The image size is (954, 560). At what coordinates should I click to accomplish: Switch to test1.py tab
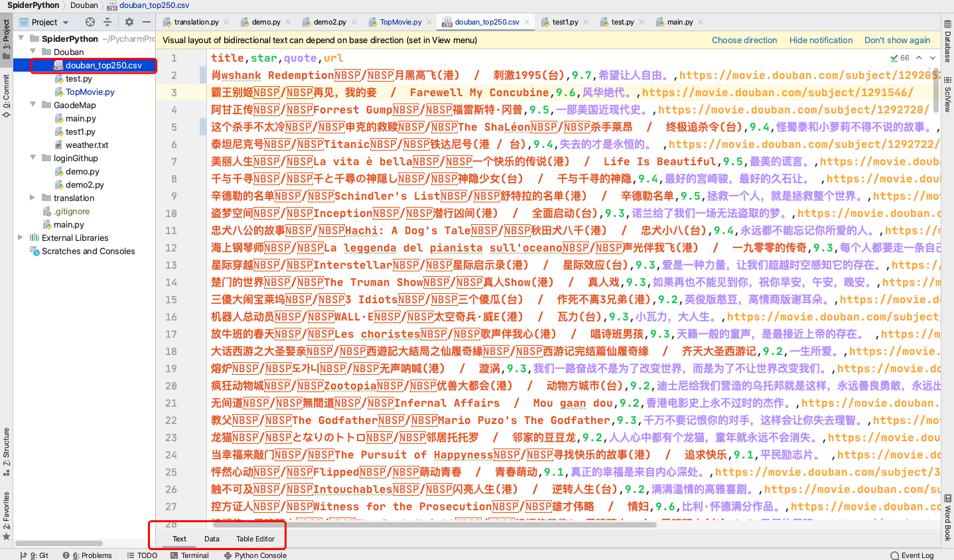click(x=565, y=22)
